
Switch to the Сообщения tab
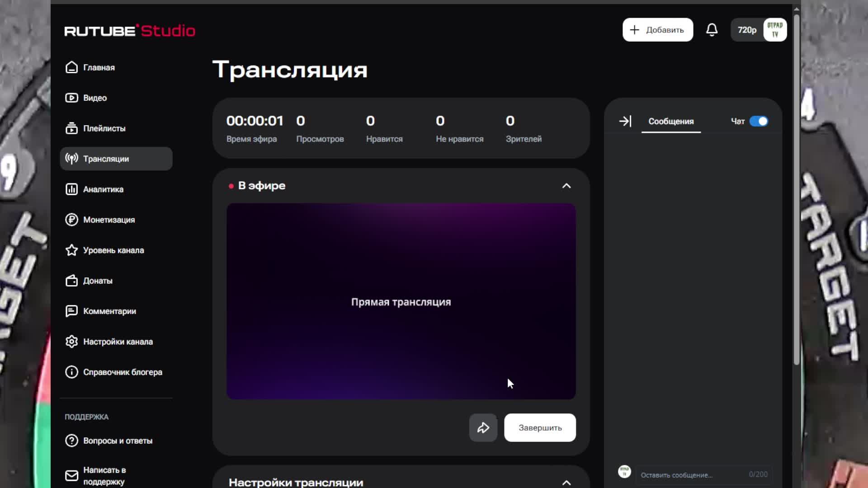pos(671,121)
